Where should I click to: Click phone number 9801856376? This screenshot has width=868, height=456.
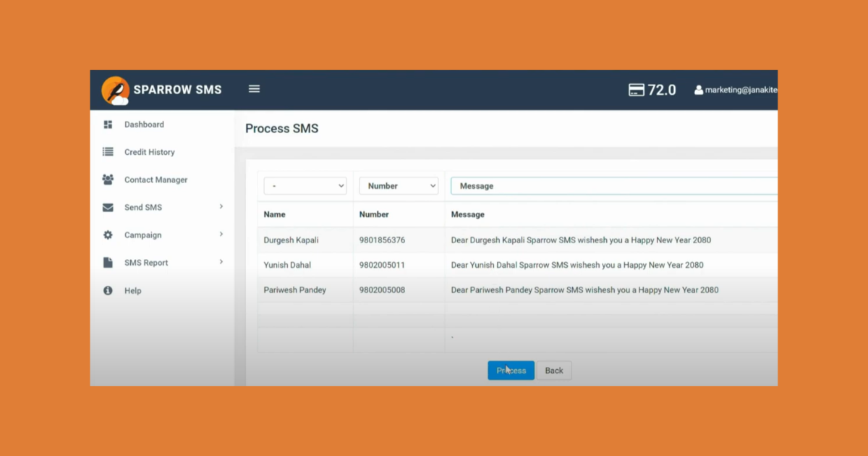click(x=382, y=240)
